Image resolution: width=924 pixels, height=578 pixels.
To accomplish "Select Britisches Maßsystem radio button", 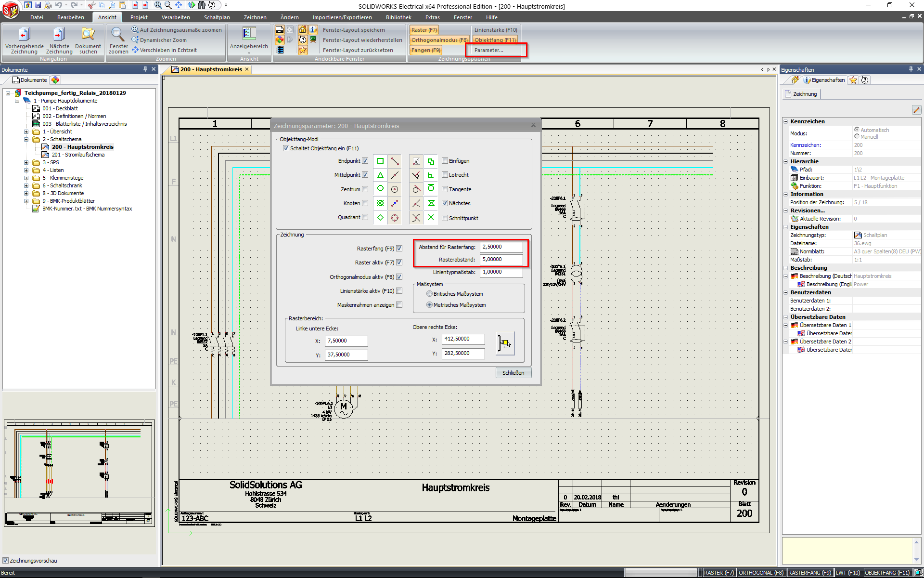I will coord(429,294).
